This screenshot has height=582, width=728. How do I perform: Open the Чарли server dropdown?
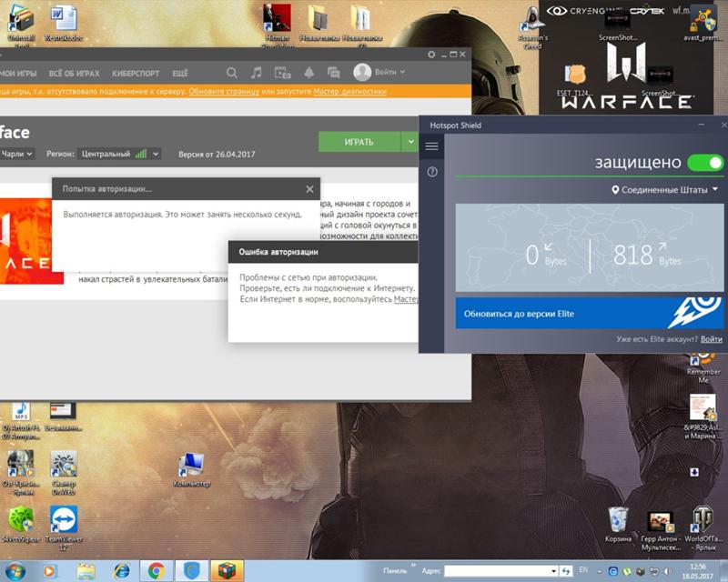(x=16, y=154)
